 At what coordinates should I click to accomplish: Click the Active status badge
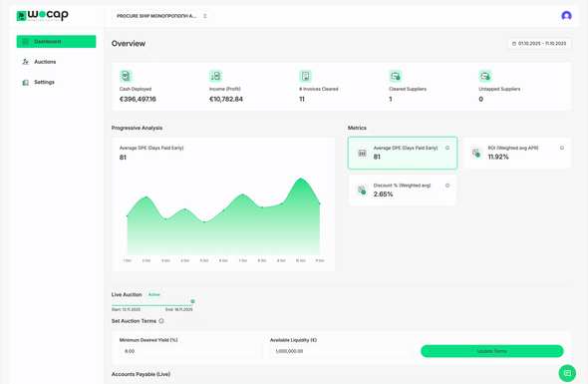point(154,294)
